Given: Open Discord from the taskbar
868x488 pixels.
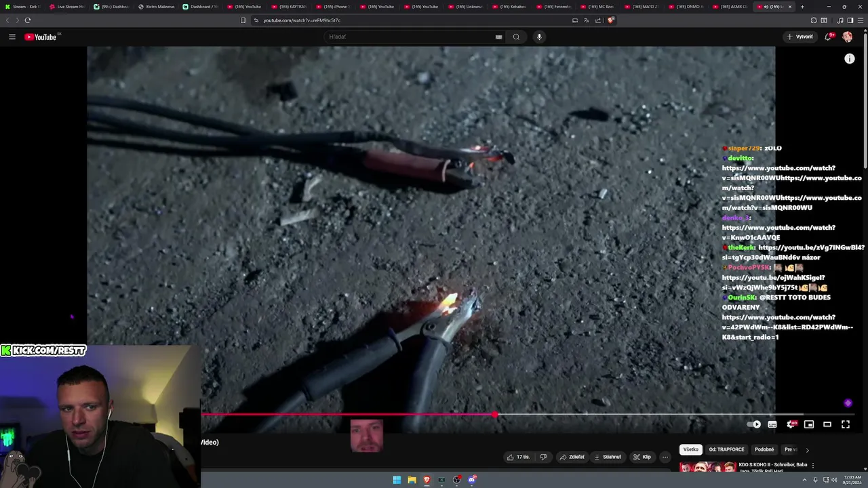Looking at the screenshot, I should pos(472,480).
